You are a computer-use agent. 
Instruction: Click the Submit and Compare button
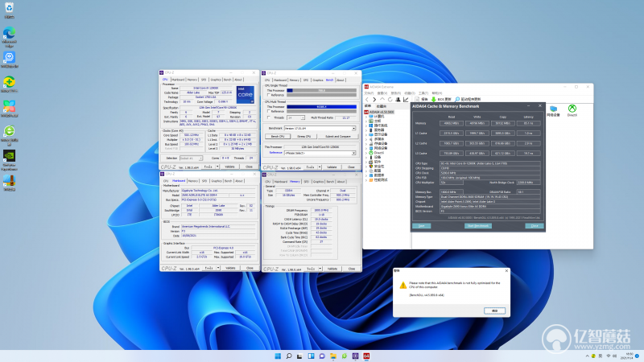coord(338,136)
